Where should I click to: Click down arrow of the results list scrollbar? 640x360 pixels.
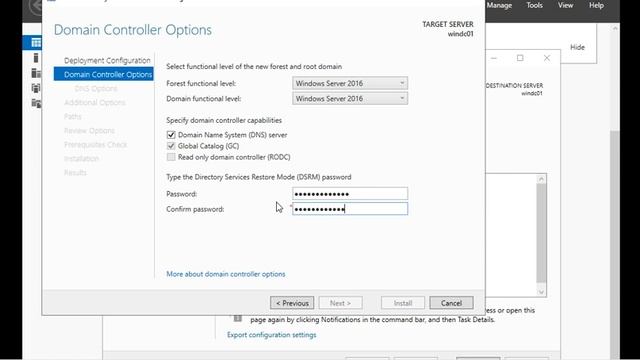[x=541, y=292]
